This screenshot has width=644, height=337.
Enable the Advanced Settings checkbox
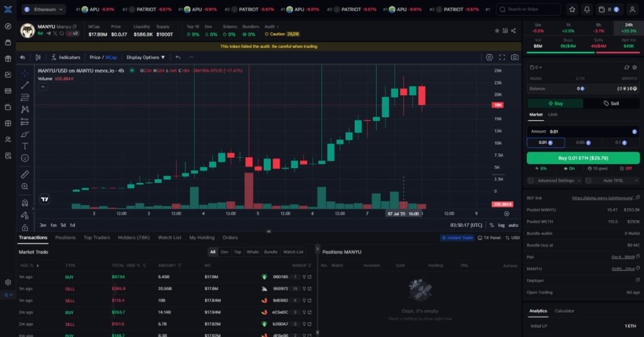531,180
